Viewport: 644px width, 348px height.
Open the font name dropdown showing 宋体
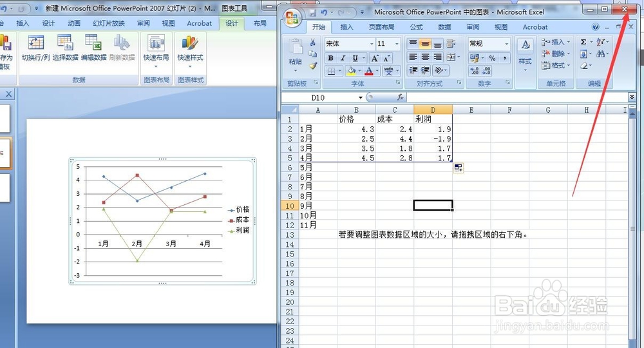click(372, 44)
